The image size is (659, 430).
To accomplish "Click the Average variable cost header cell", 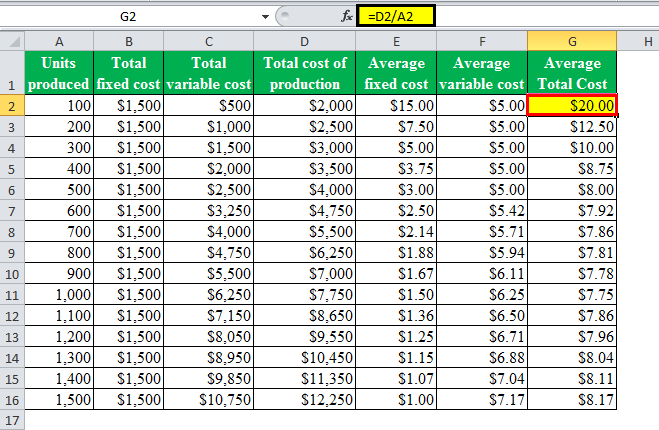I will coord(482,73).
